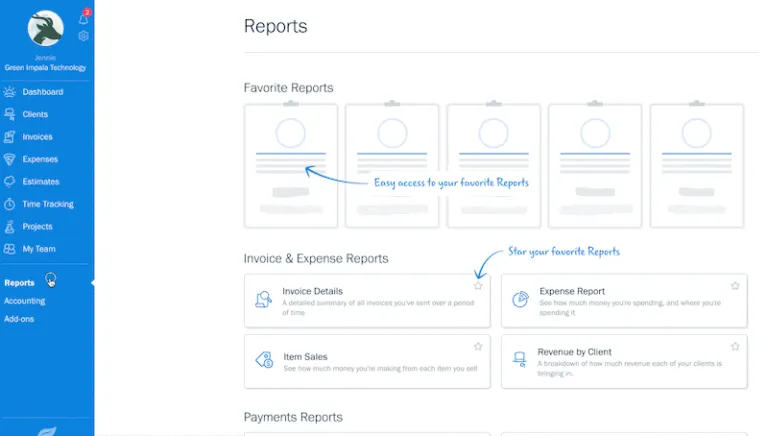768x436 pixels.
Task: Go to Projects in sidebar menu
Action: (x=38, y=227)
